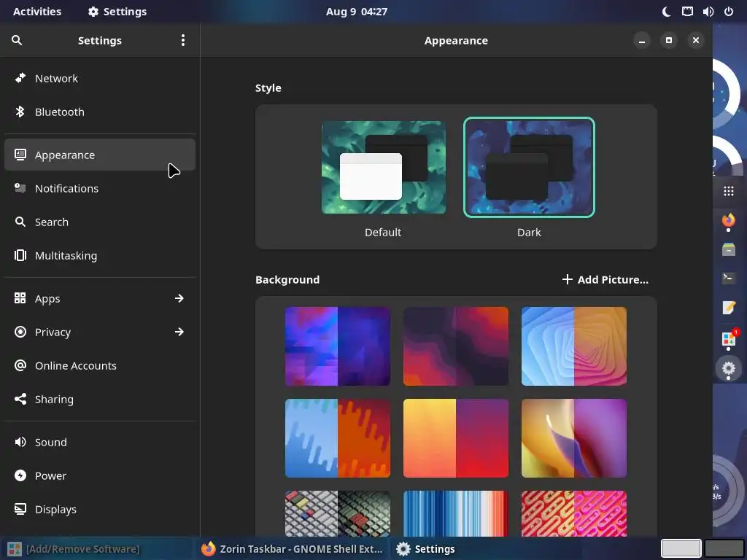
Task: Open Displays settings
Action: pos(100,510)
